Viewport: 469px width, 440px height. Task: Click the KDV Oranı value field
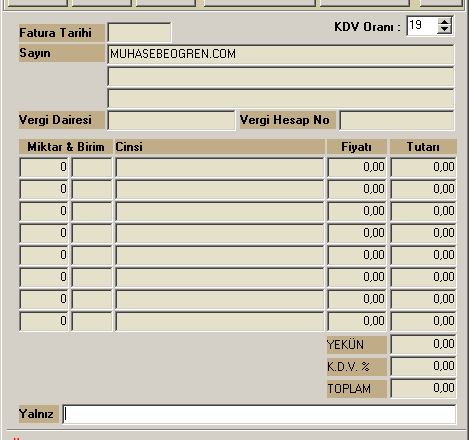tap(422, 26)
